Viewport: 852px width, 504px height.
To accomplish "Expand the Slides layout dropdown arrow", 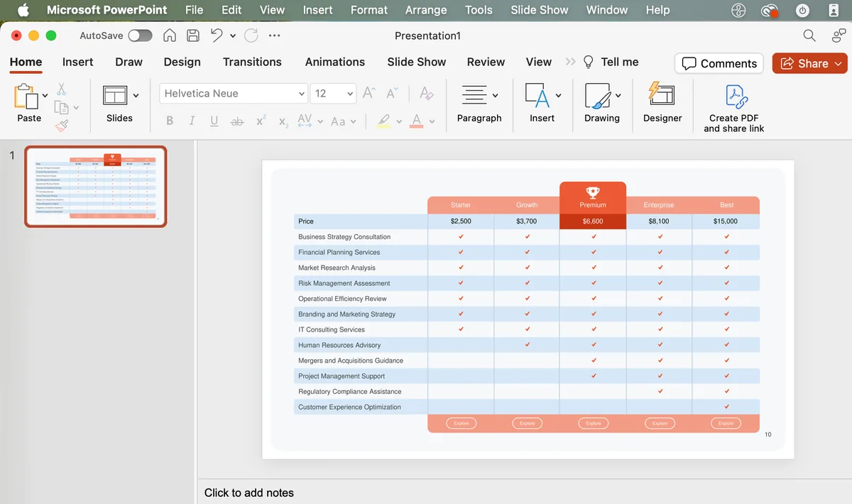I will pos(136,95).
